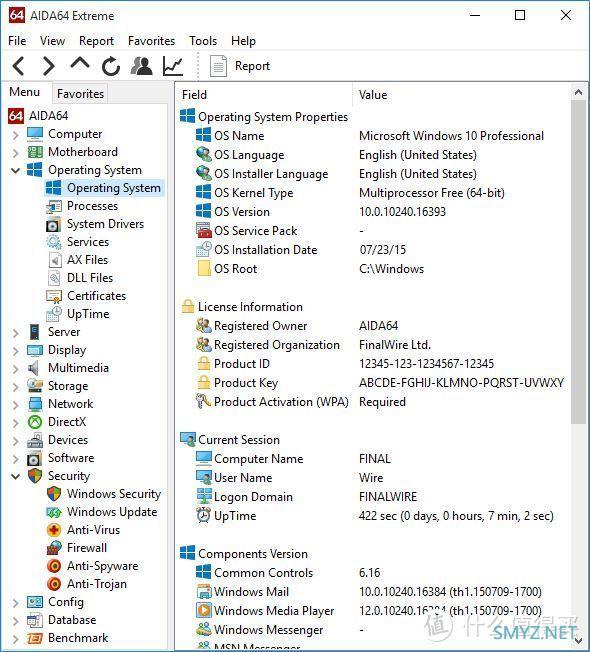Expand the Storage tree node
The width and height of the screenshot is (590, 652).
click(x=15, y=387)
